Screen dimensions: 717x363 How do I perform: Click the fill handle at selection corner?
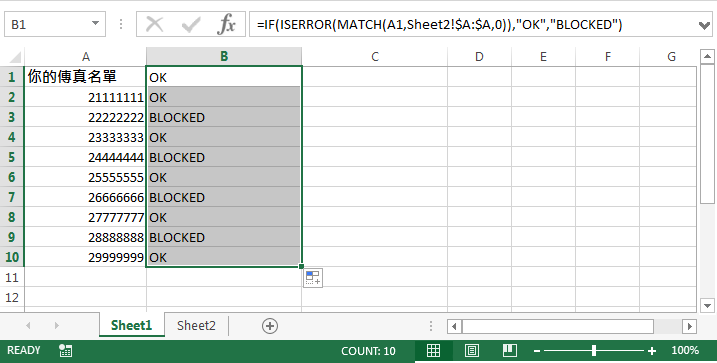[x=301, y=267]
